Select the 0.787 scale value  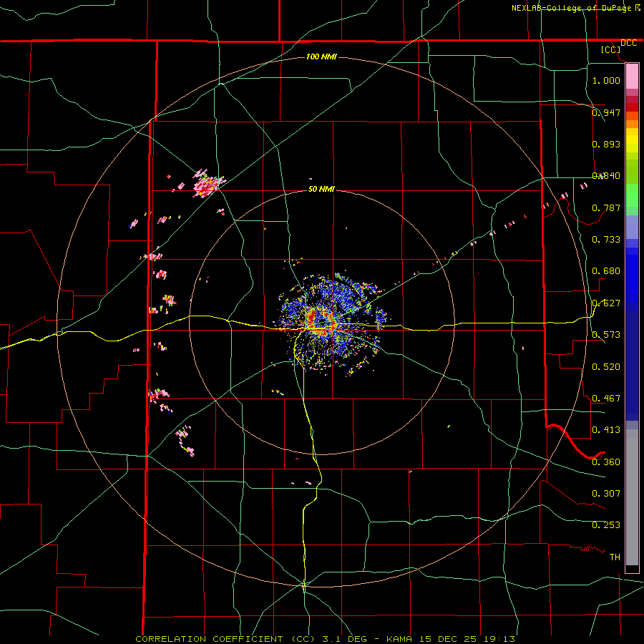click(606, 208)
